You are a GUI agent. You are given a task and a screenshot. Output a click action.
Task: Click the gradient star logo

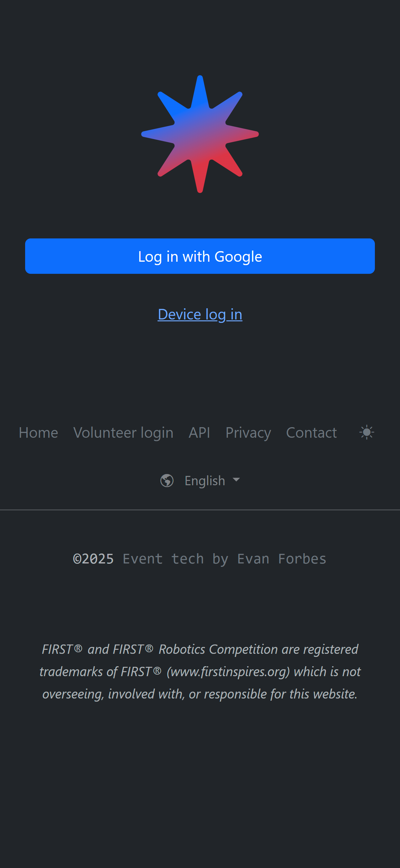[x=200, y=134]
